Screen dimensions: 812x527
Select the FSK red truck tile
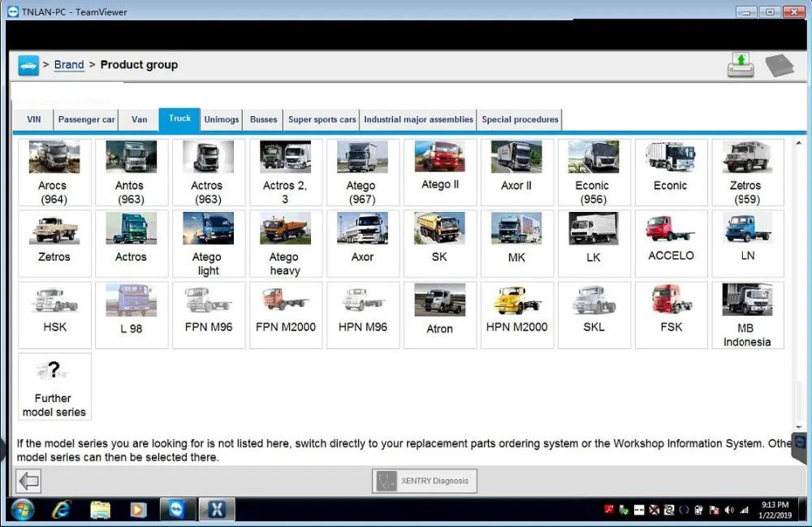coord(672,315)
